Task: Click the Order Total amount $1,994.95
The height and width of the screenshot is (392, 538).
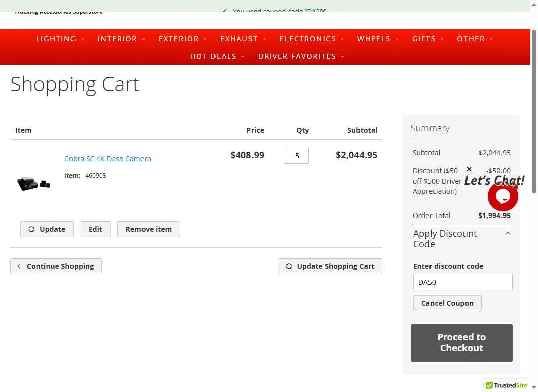Action: tap(494, 215)
